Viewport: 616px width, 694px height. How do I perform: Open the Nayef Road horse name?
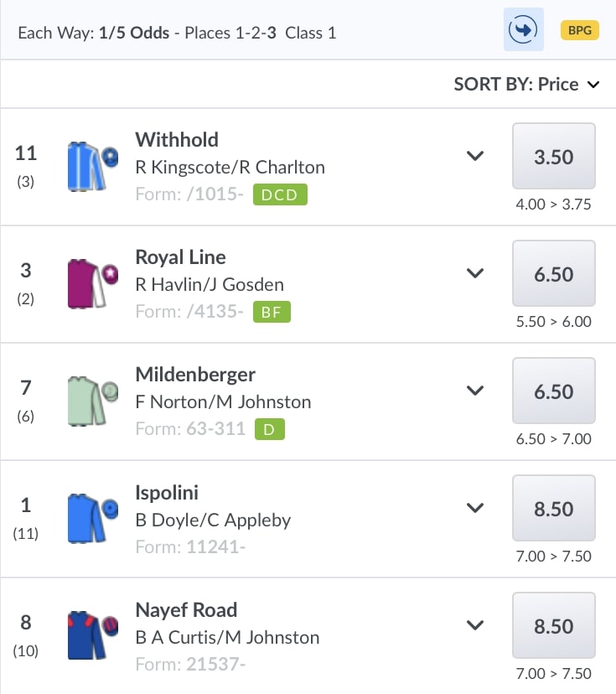point(186,609)
